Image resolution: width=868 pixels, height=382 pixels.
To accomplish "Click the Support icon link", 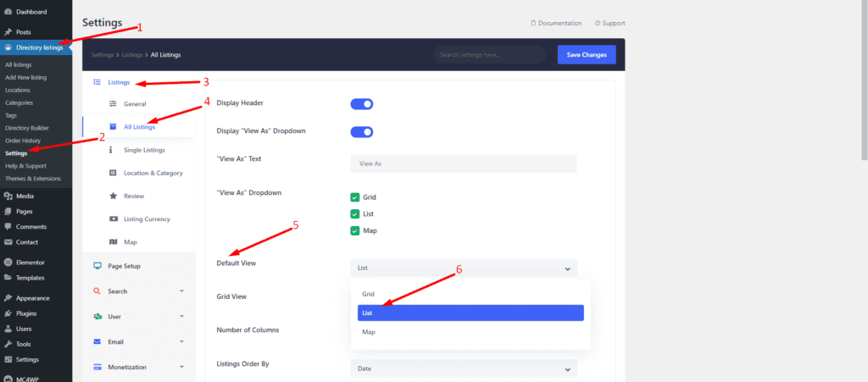I will coord(598,23).
